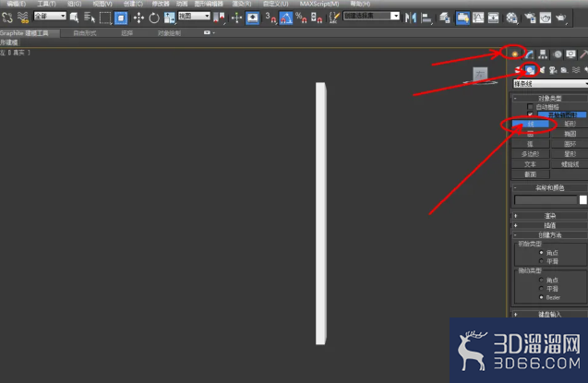Choose the Rectangular Selection Region tool
The image size is (588, 383).
(x=105, y=18)
